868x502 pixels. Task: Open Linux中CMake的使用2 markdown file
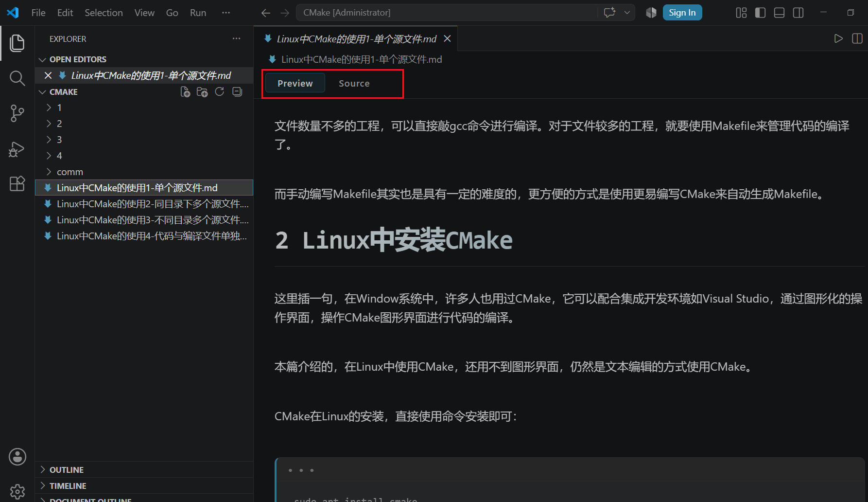[x=144, y=204]
